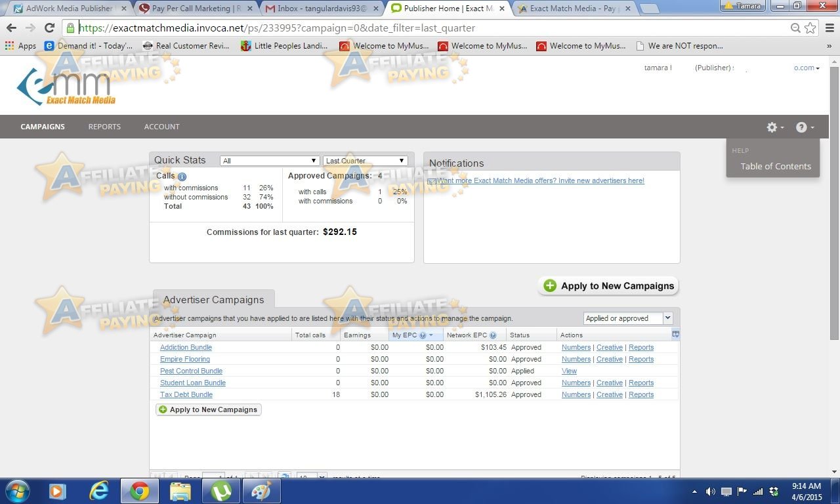
Task: Open the Empire Flooring campaign
Action: [185, 359]
